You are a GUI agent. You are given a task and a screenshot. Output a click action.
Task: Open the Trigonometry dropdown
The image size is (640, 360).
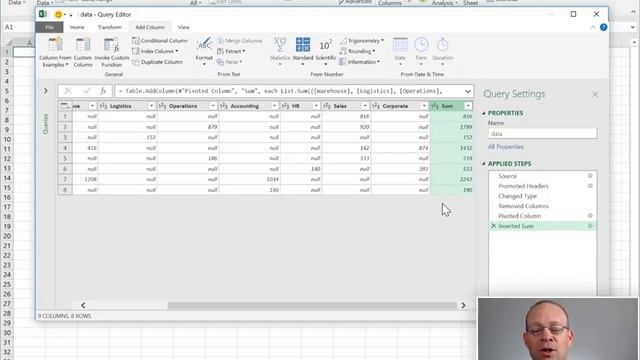(362, 41)
